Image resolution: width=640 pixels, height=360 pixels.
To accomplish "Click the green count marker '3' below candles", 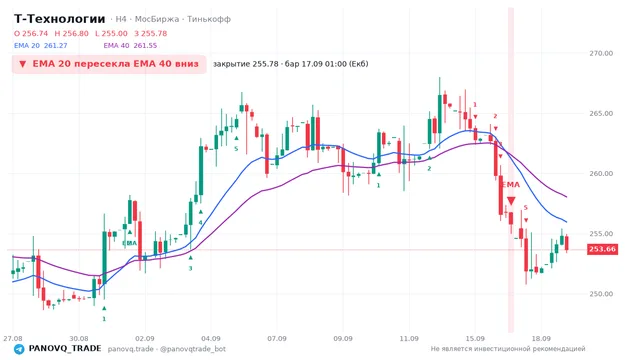I will [190, 268].
